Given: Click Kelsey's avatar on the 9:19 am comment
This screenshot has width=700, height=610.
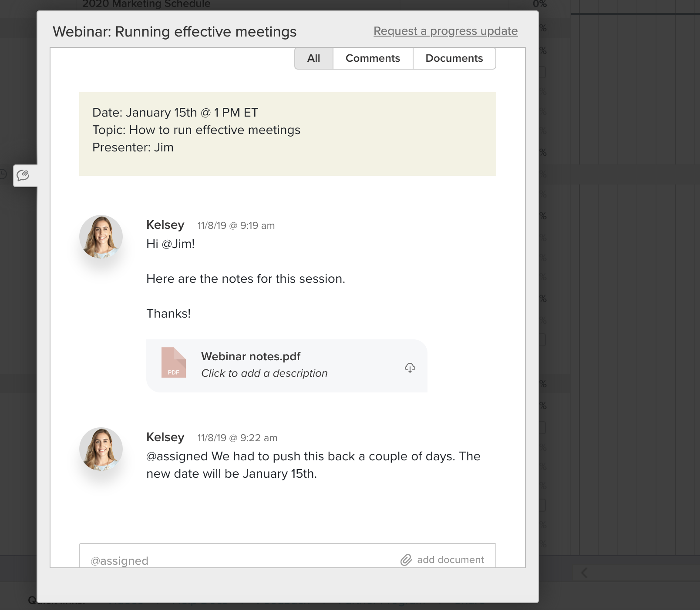Looking at the screenshot, I should [101, 237].
